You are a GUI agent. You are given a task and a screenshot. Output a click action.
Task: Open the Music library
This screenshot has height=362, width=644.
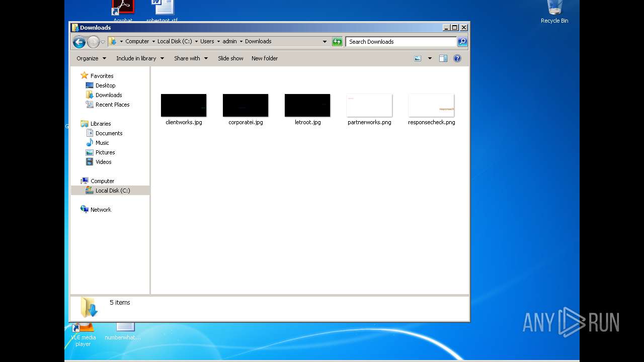point(102,143)
